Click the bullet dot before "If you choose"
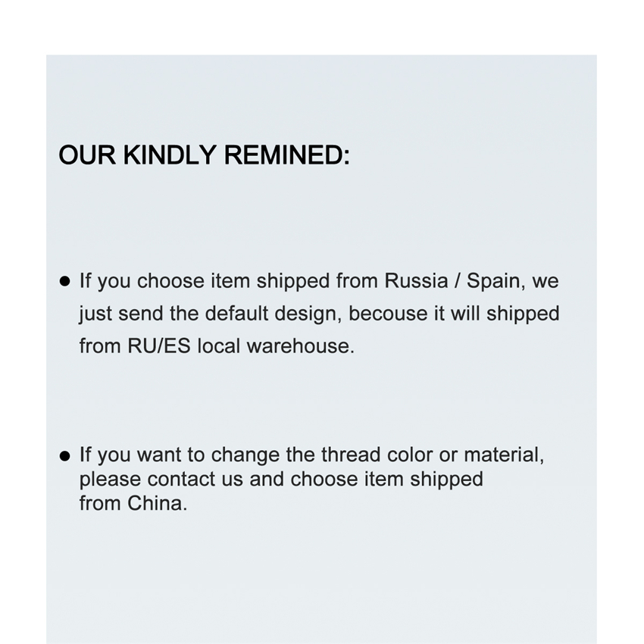Viewport: 644px width, 644px height. pos(65,282)
